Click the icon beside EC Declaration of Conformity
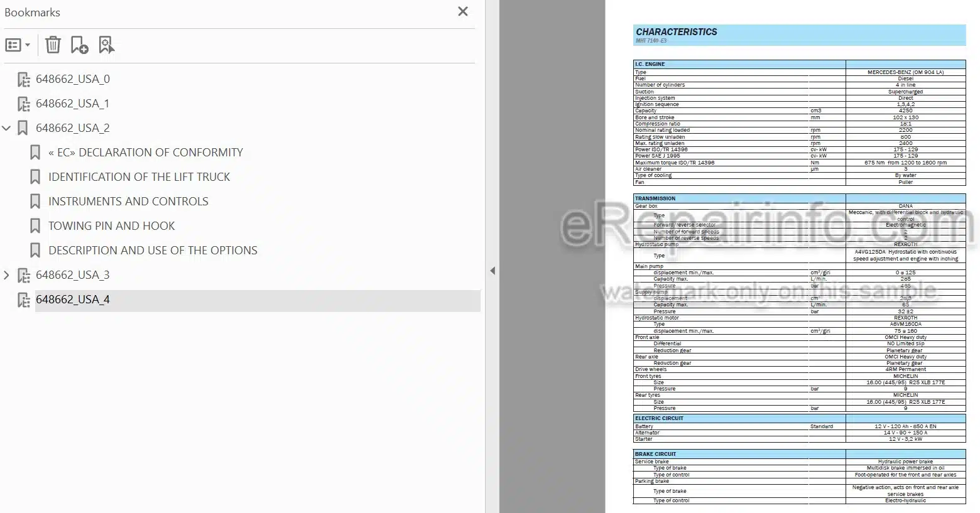The height and width of the screenshot is (513, 980). 35,153
